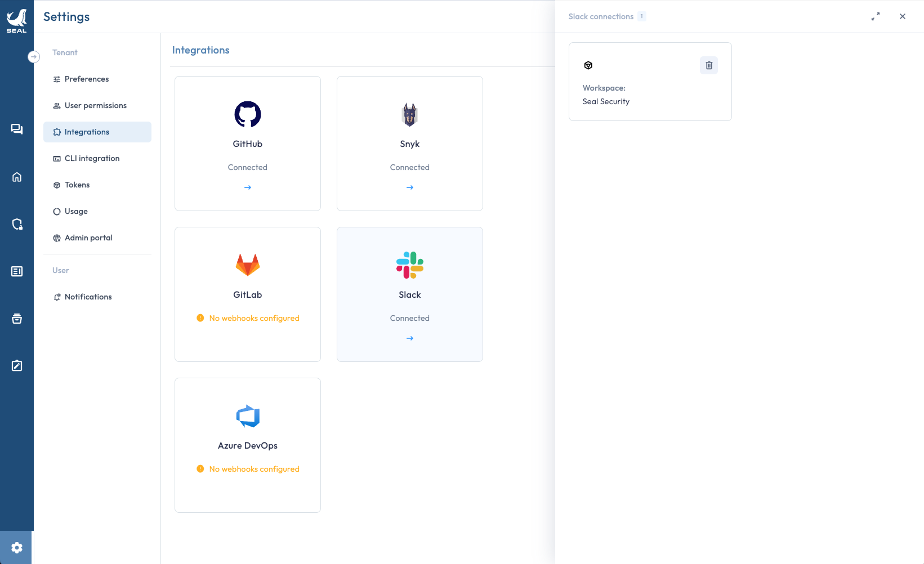
Task: Close the Slack connections panel
Action: [903, 16]
